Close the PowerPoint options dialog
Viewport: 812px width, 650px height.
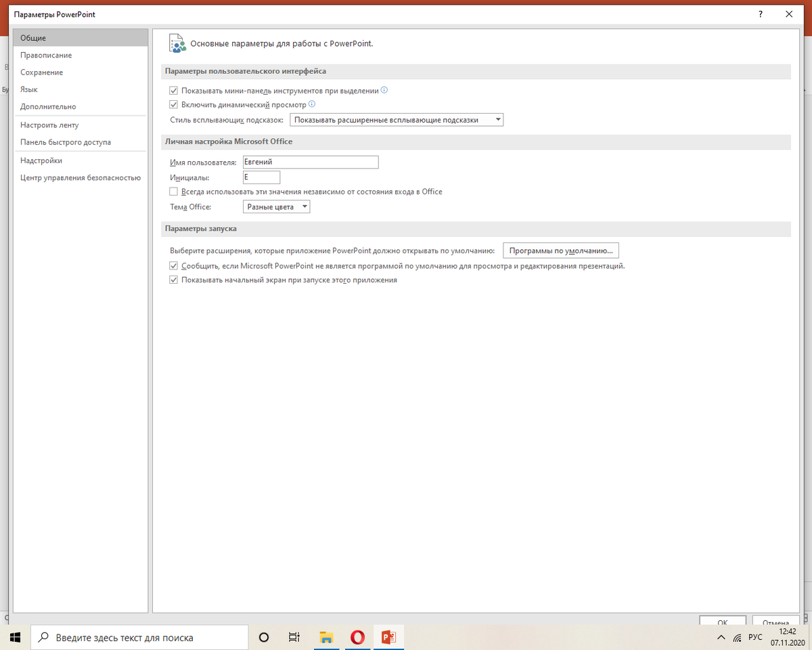click(789, 14)
